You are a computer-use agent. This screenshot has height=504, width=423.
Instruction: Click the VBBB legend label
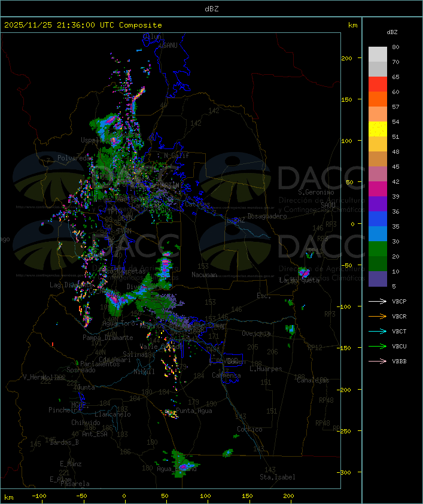[399, 362]
